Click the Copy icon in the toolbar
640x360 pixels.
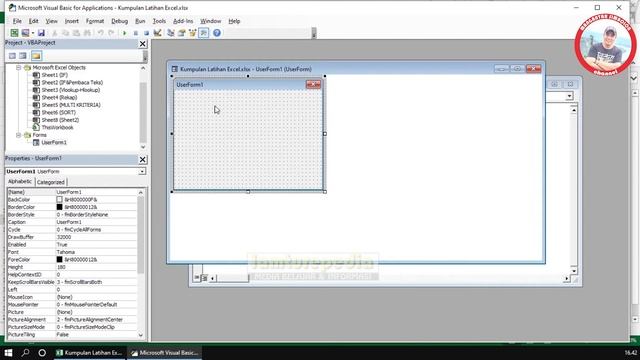(x=65, y=33)
